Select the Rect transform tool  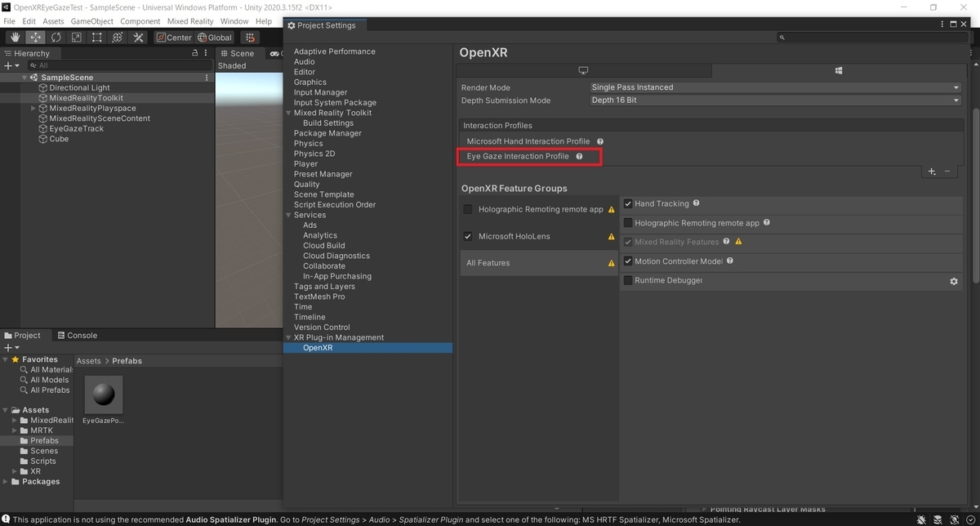click(96, 37)
